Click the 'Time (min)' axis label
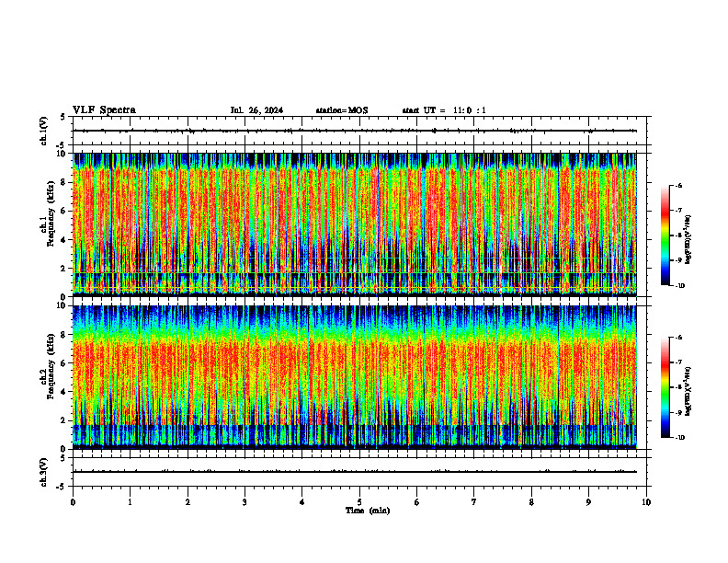 pyautogui.click(x=368, y=511)
